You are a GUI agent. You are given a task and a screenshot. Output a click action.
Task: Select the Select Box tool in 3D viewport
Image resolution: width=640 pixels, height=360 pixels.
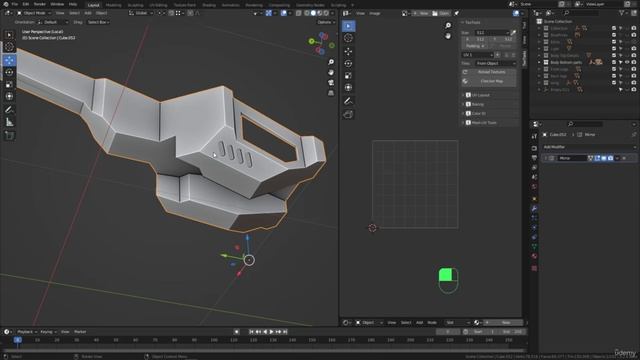click(x=9, y=35)
